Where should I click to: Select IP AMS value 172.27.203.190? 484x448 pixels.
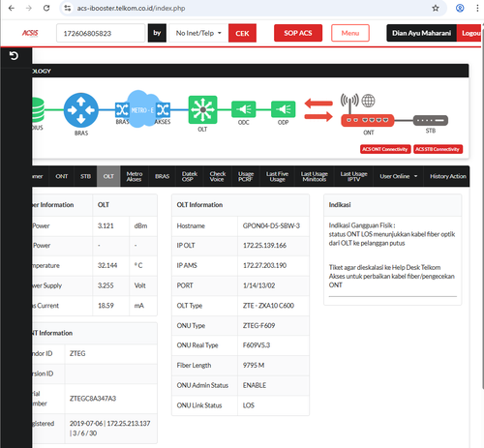coord(264,265)
